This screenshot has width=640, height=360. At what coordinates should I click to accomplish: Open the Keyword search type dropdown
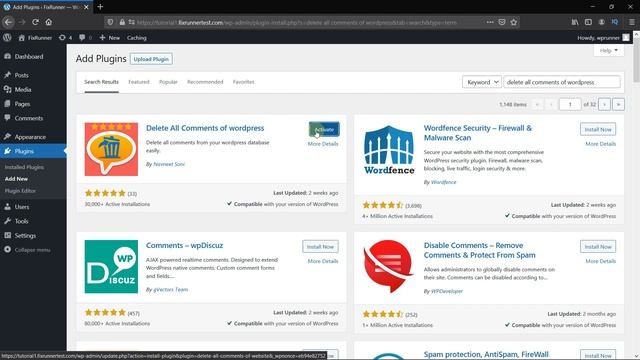(x=482, y=82)
